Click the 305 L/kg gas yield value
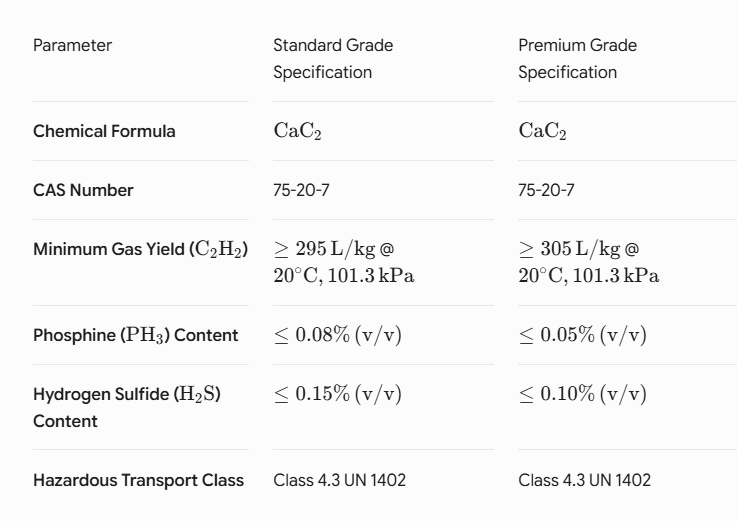 click(x=588, y=262)
